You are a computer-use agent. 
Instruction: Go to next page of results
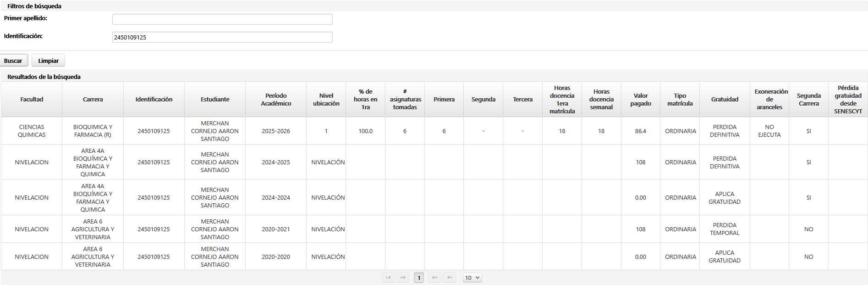coord(434,278)
